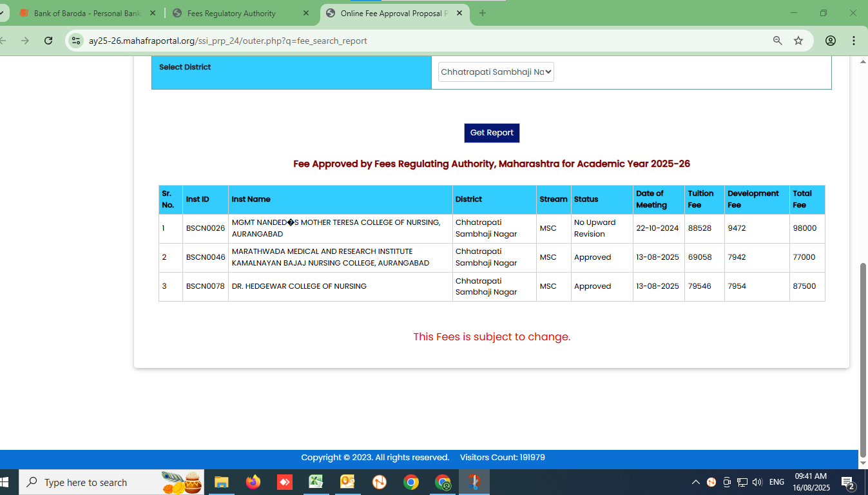Open the Chrome profile icon
Image resolution: width=868 pixels, height=495 pixels.
(831, 41)
